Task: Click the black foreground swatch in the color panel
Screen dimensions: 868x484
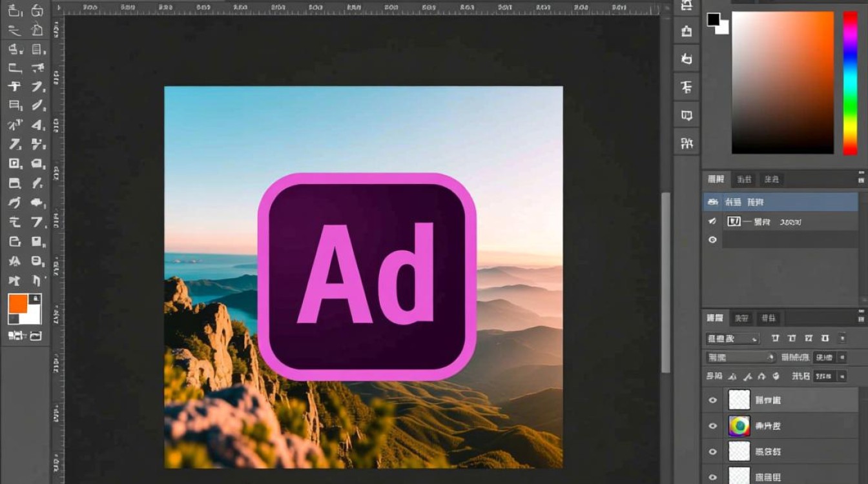Action: 713,19
